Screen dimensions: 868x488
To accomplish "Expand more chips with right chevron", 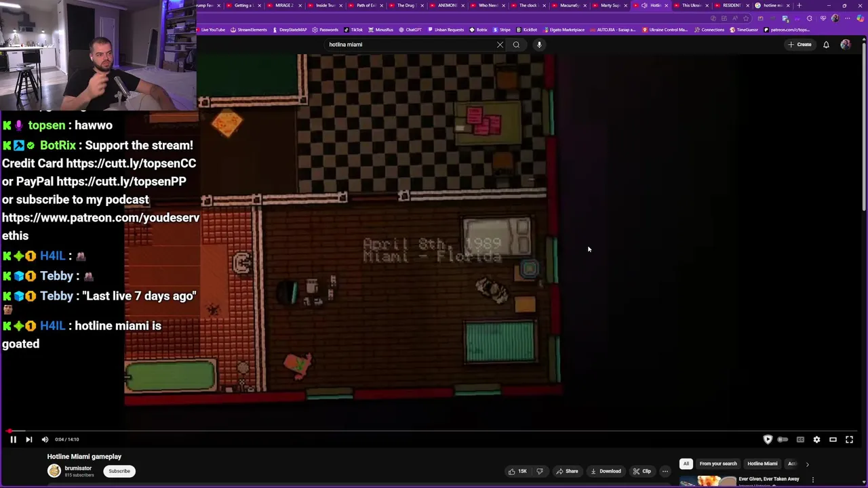I will click(807, 464).
